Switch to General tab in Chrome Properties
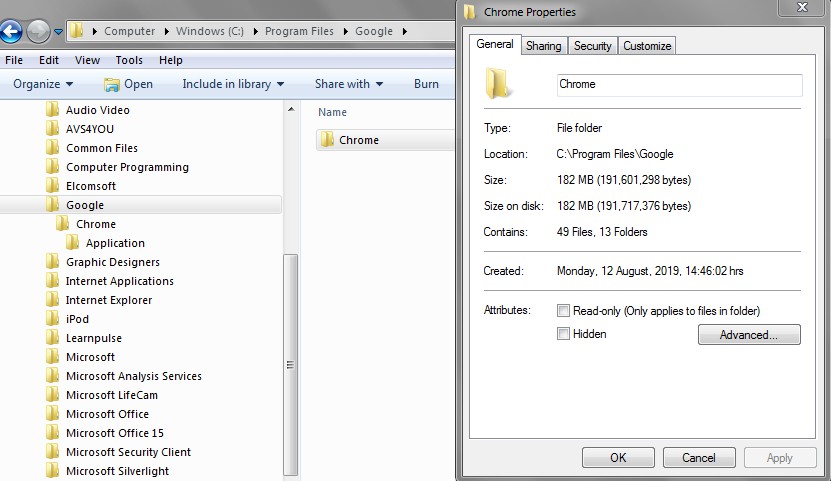 494,44
